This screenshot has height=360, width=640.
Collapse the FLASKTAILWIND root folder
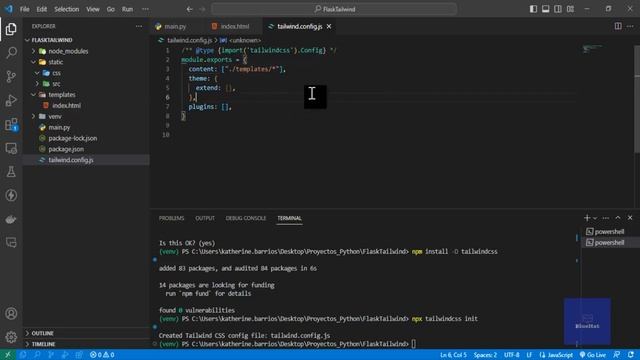point(27,40)
